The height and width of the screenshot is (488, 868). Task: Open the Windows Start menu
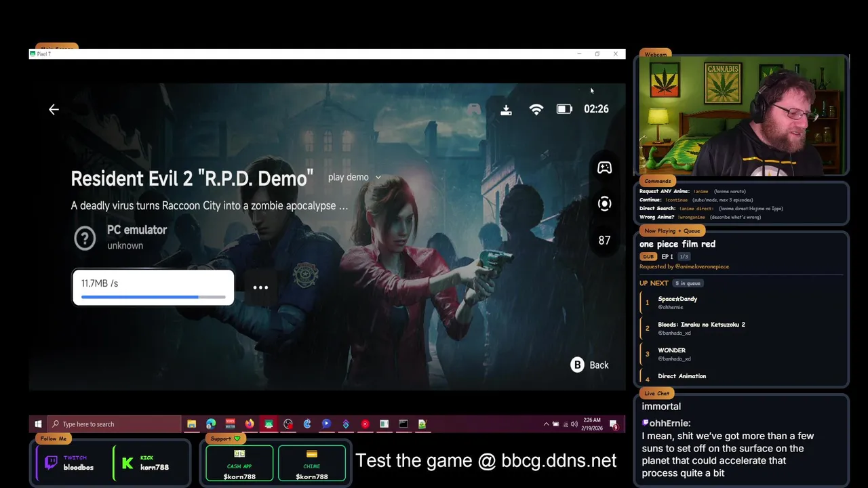click(38, 424)
